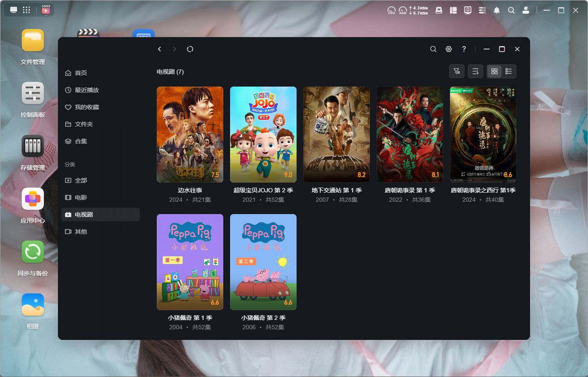This screenshot has width=588, height=377.
Task: Open 唐朝诡事录 第 1 季 poster
Action: coord(410,135)
